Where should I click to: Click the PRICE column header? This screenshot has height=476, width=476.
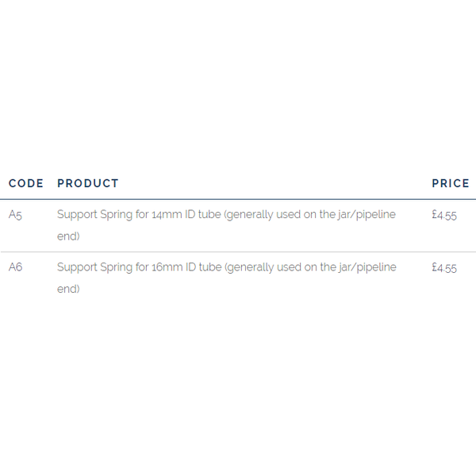(x=451, y=183)
